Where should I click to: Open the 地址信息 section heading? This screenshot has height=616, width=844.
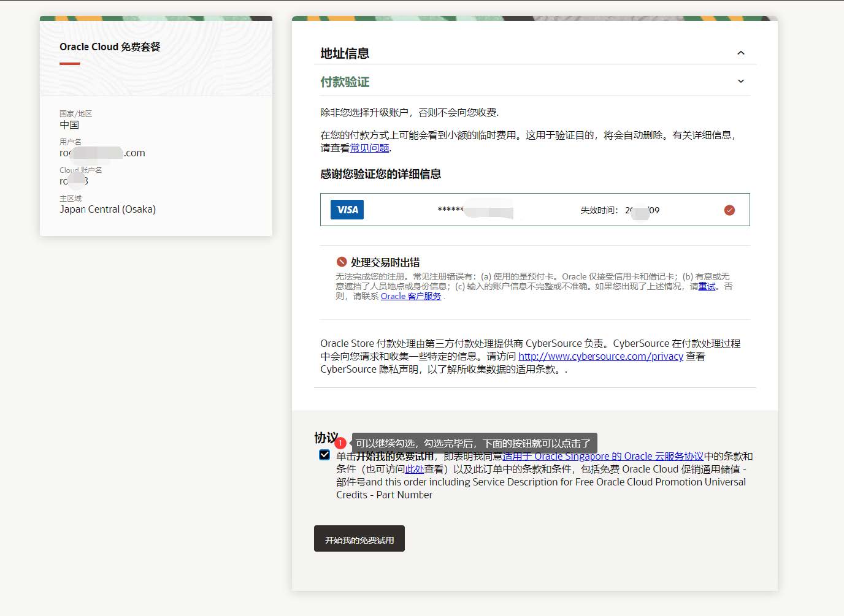click(345, 53)
